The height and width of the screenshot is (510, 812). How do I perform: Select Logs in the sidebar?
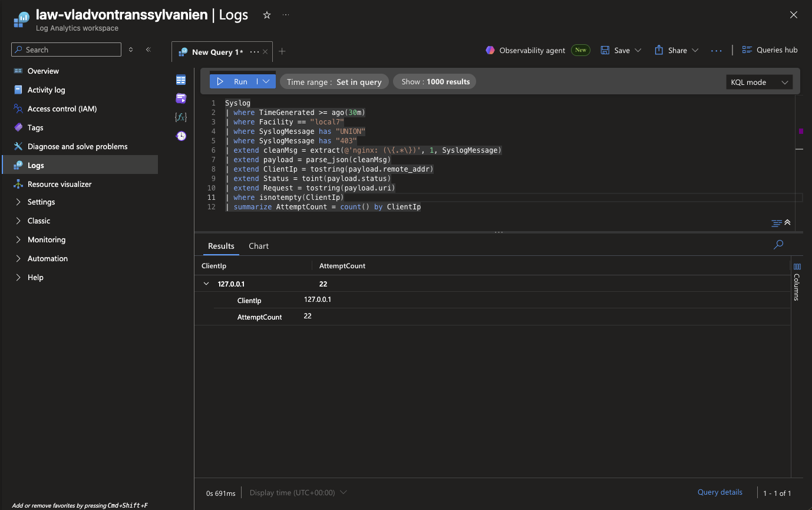tap(79, 165)
